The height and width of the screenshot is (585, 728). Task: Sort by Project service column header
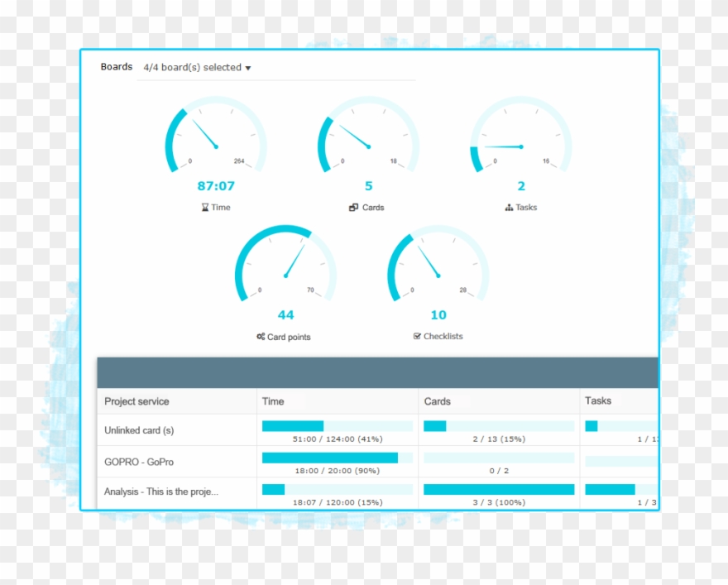pos(136,401)
